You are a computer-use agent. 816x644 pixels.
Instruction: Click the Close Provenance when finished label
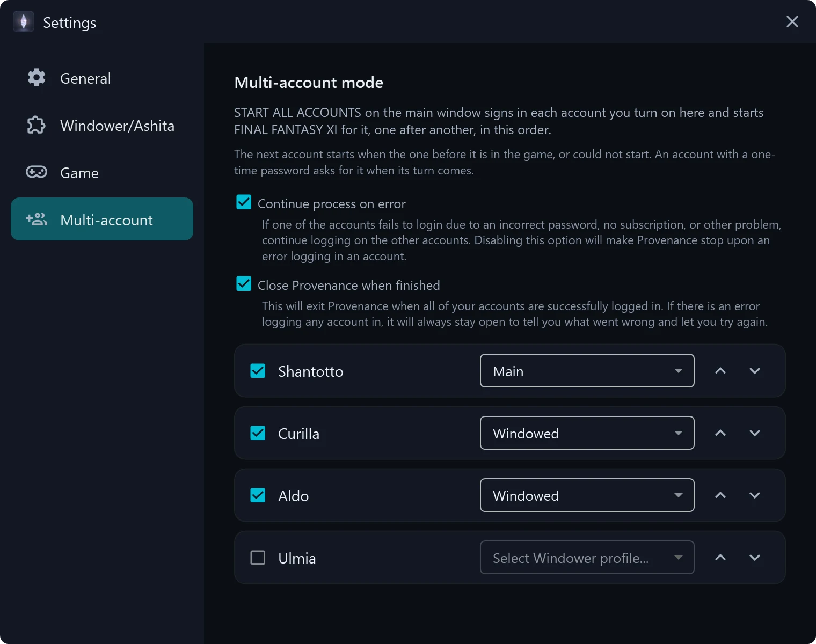[x=349, y=286]
